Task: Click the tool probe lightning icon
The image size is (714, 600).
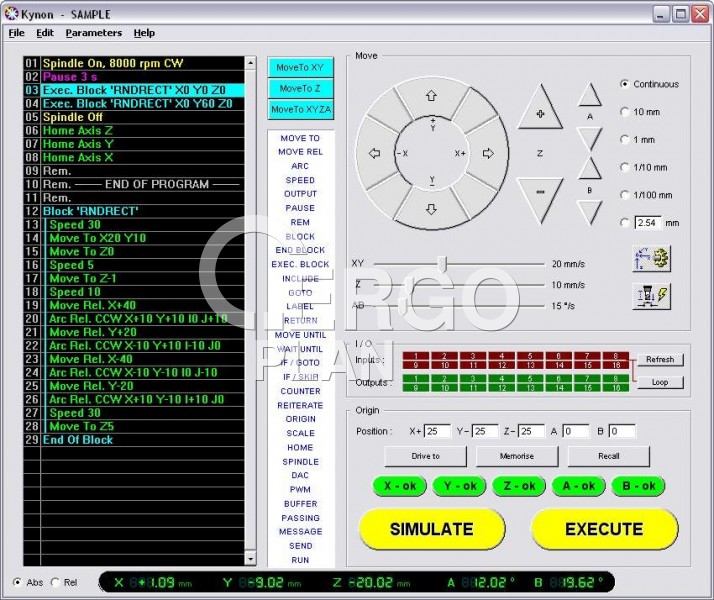Action: point(652,296)
